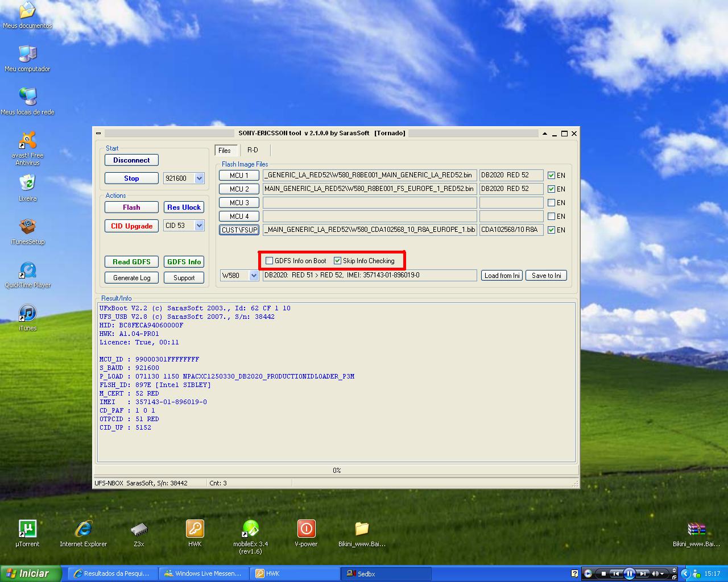This screenshot has height=582, width=728.
Task: Uncheck EN checkbox for MCU 2
Action: [551, 189]
